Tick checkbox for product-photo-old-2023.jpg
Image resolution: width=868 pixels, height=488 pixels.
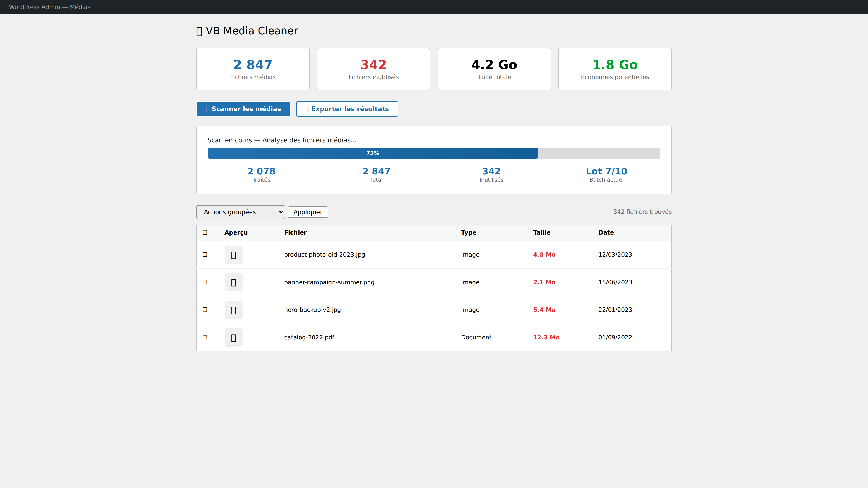click(205, 255)
